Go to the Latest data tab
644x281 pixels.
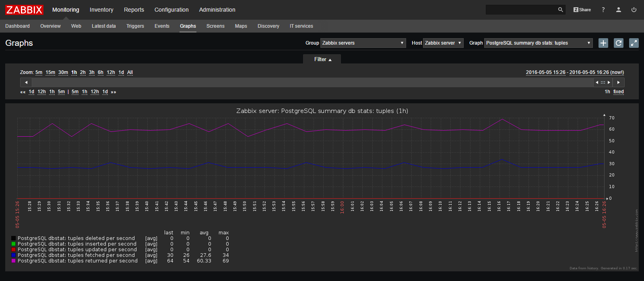(x=104, y=26)
